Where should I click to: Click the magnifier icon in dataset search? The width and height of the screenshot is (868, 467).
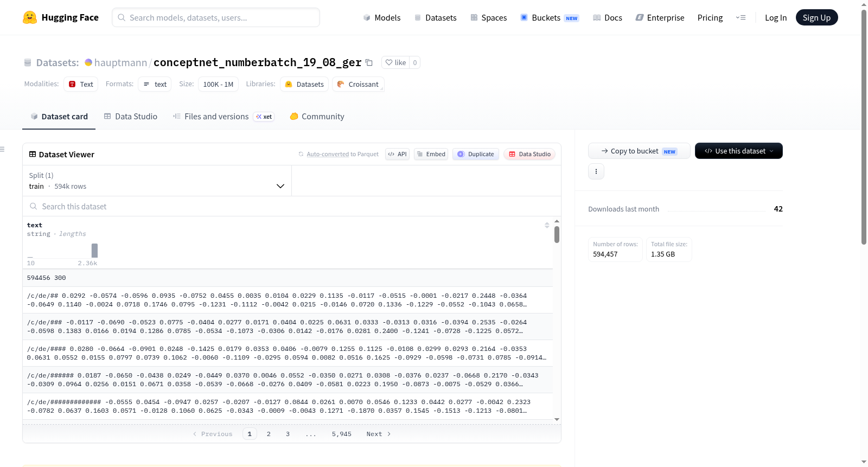[34, 206]
